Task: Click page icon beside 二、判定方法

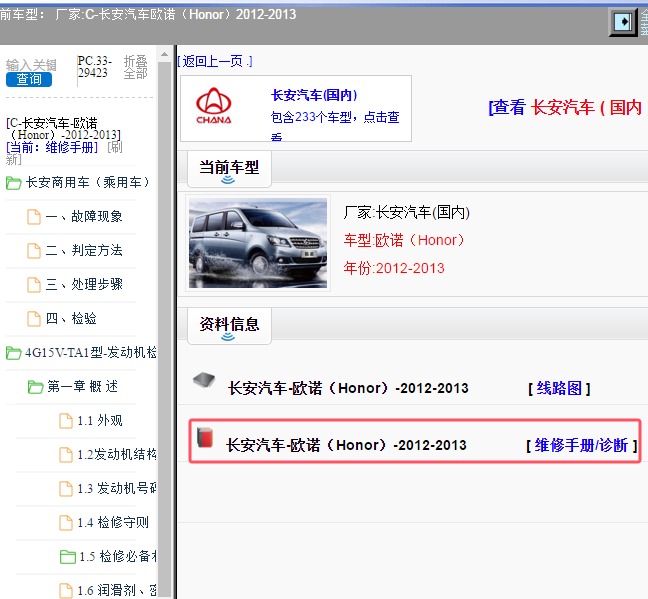Action: tap(34, 251)
